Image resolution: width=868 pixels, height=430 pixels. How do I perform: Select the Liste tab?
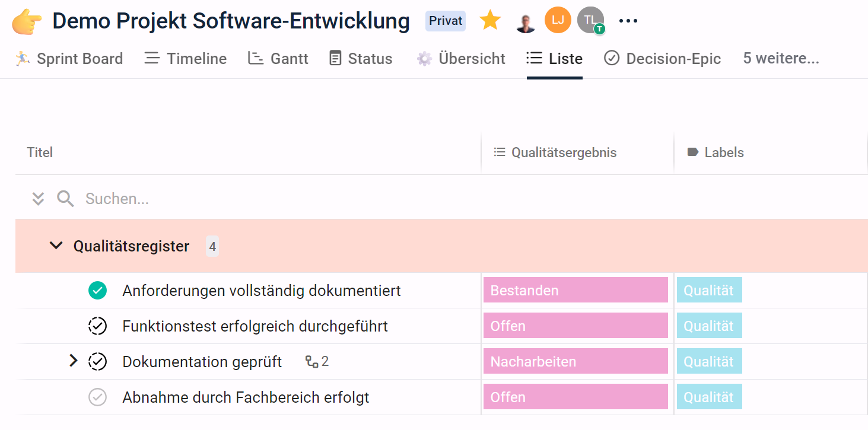(555, 59)
